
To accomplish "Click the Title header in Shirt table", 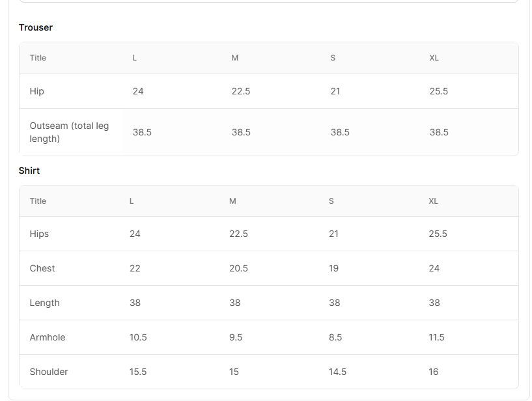I will (x=38, y=201).
